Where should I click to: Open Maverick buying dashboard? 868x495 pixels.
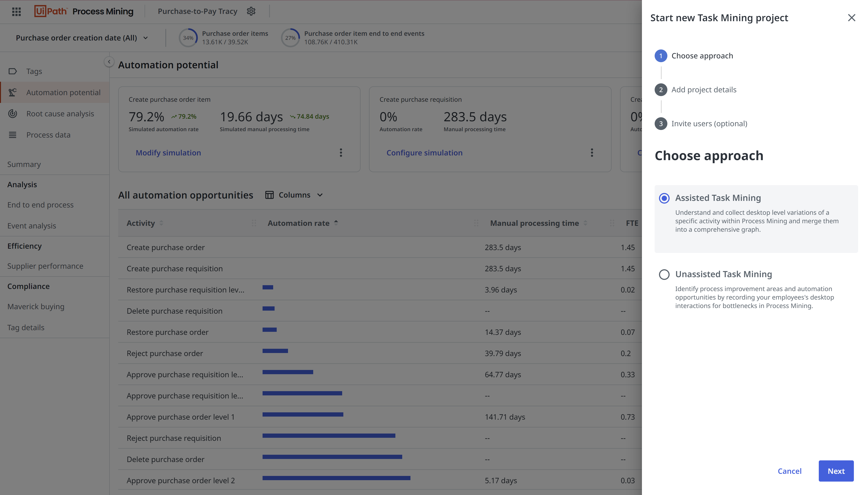(x=36, y=306)
